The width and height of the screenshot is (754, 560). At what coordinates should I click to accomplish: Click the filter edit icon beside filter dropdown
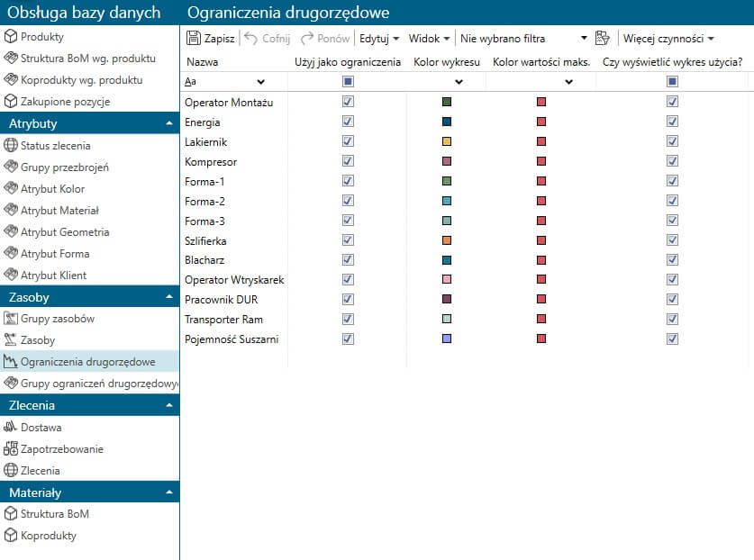coord(602,38)
